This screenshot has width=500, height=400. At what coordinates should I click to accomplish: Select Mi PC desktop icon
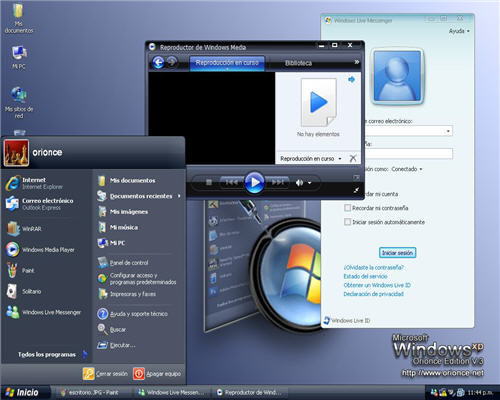click(x=19, y=57)
